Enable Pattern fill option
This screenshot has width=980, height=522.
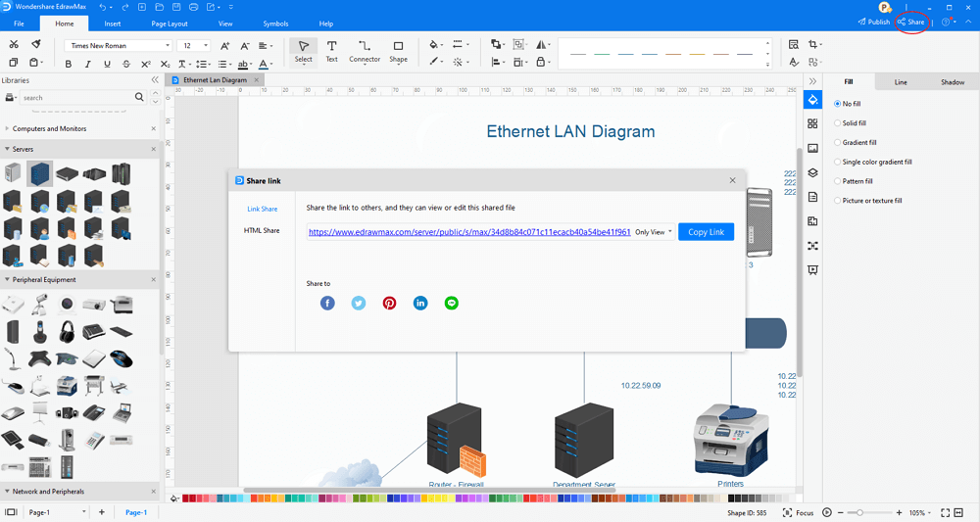tap(854, 181)
